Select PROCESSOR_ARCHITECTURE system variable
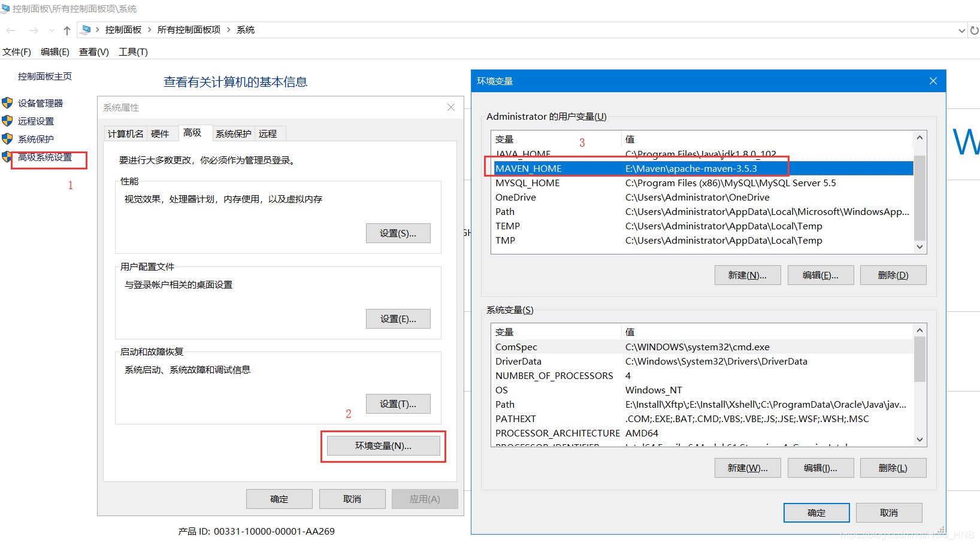 click(x=703, y=433)
